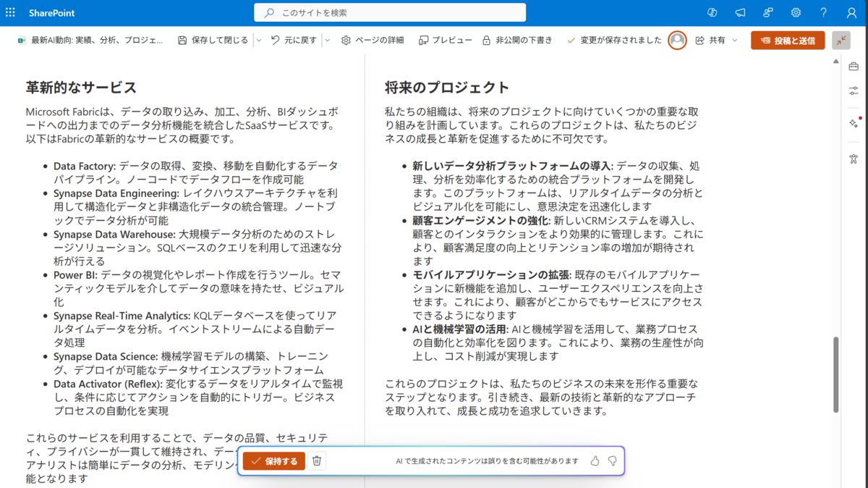This screenshot has width=868, height=488.
Task: Click the Data Factory: bullet label
Action: [x=85, y=166]
